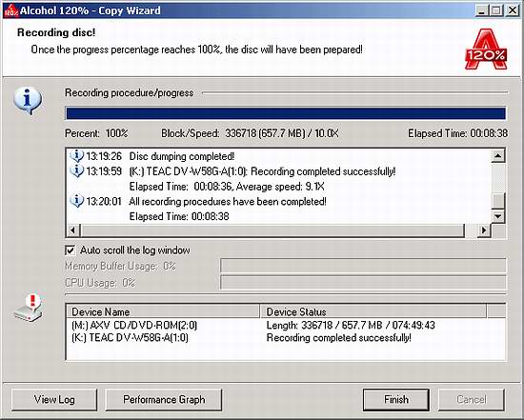This screenshot has height=420, width=524.
Task: Click the log scroll left arrow
Action: click(x=73, y=230)
